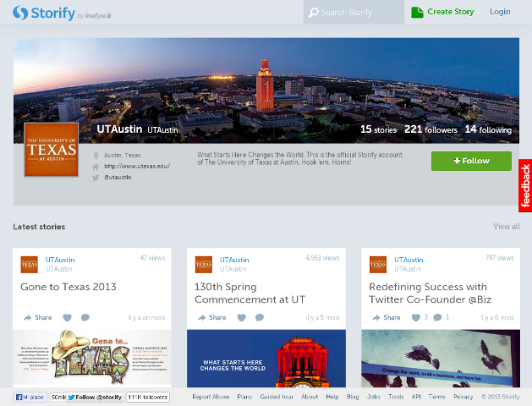Click the share arrow on Gone to Texas 2013
Image resolution: width=532 pixels, height=406 pixels.
coord(27,317)
